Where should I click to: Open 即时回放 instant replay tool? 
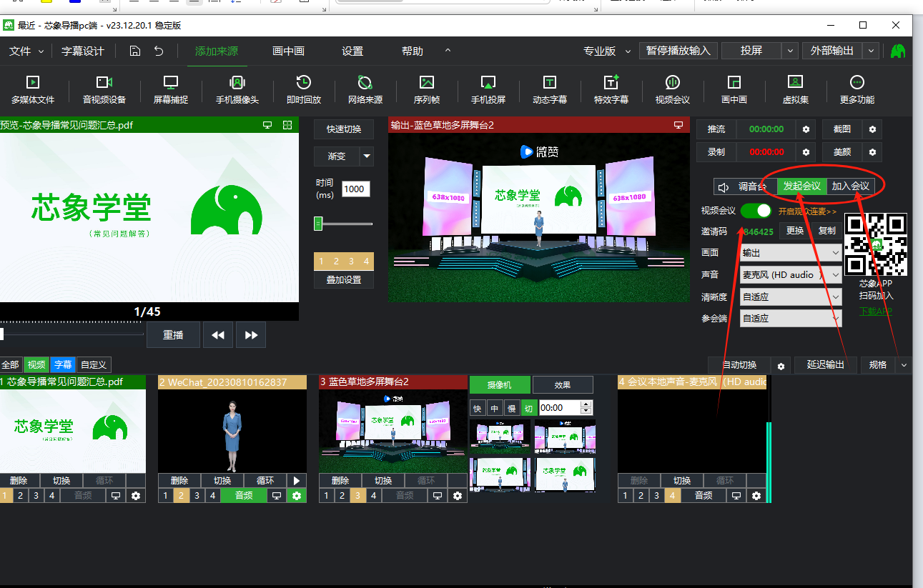(304, 89)
